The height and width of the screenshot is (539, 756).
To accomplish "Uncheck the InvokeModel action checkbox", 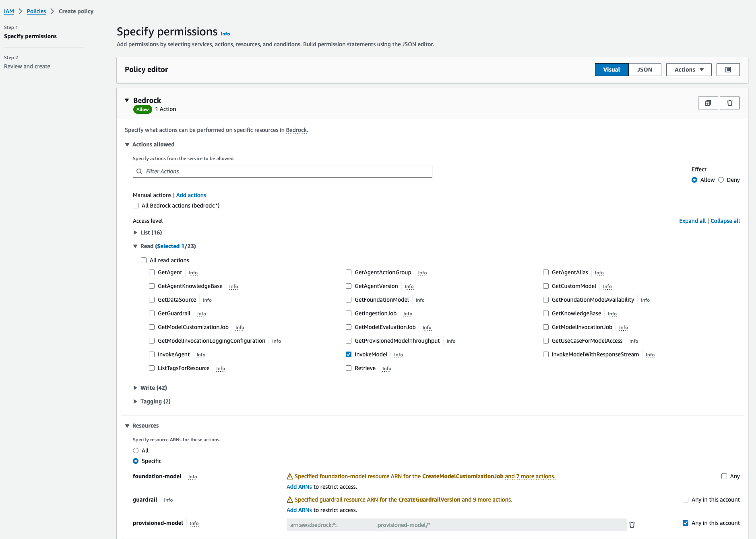I will tap(349, 354).
